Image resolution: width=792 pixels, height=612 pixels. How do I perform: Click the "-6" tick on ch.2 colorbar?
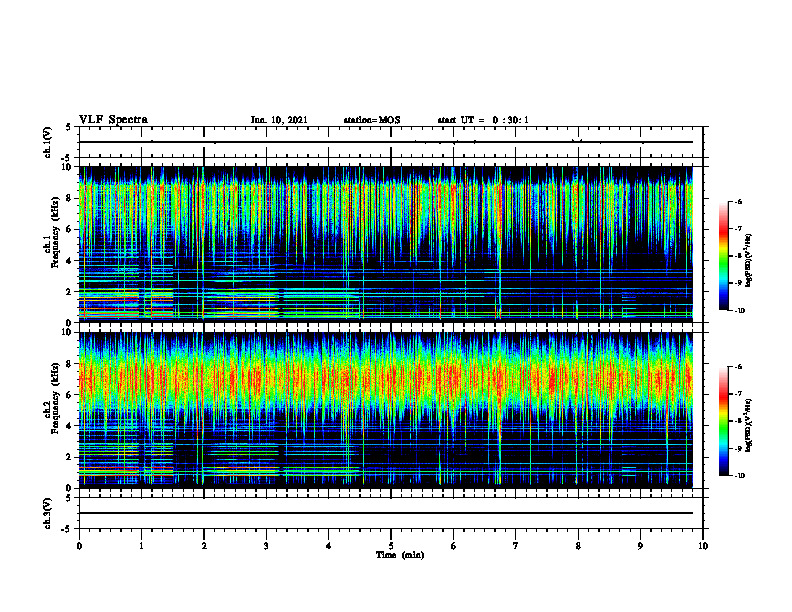click(737, 367)
